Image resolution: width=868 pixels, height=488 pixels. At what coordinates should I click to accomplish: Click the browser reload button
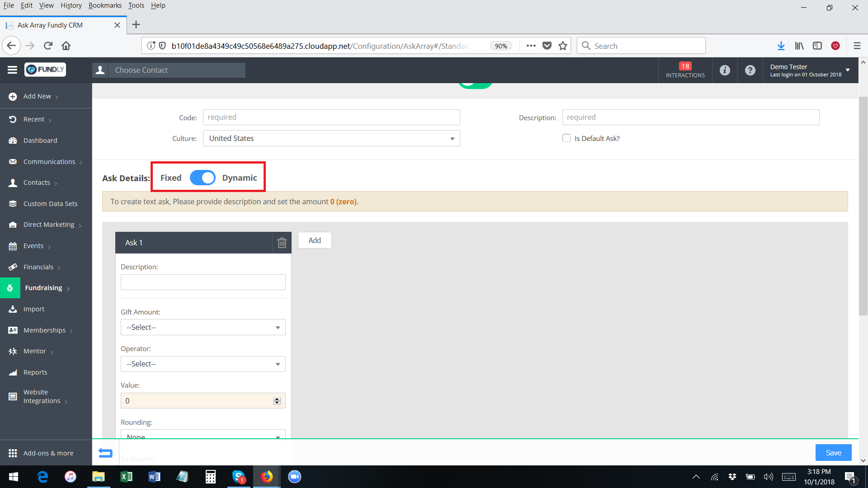[x=48, y=46]
